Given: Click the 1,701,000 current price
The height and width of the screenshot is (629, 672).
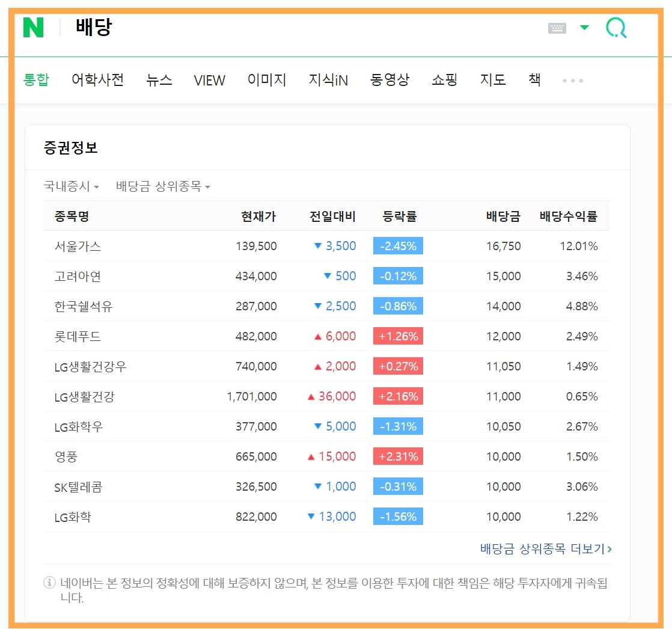Looking at the screenshot, I should 252,397.
